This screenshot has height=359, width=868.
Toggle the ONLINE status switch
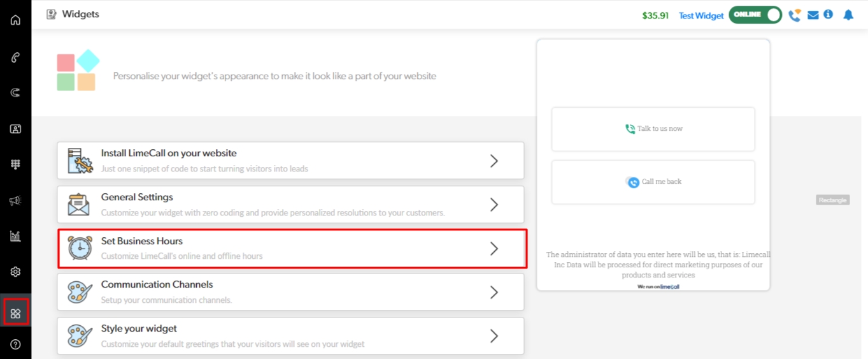point(755,15)
